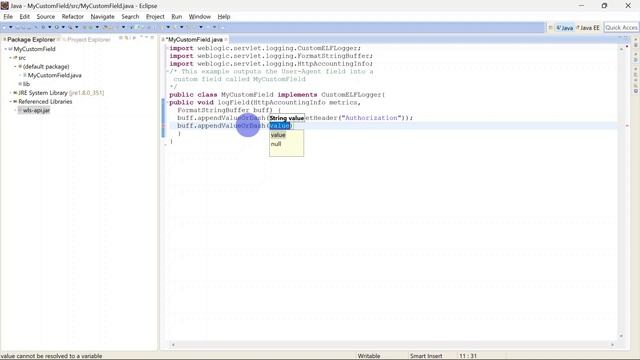Collapse the MyCustomField project tree
Viewport: 640px width, 360px height.
click(5, 49)
